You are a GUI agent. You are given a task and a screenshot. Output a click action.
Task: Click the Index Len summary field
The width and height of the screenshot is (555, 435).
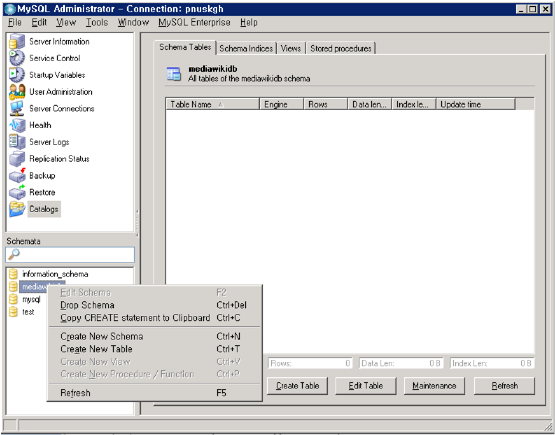(x=492, y=364)
